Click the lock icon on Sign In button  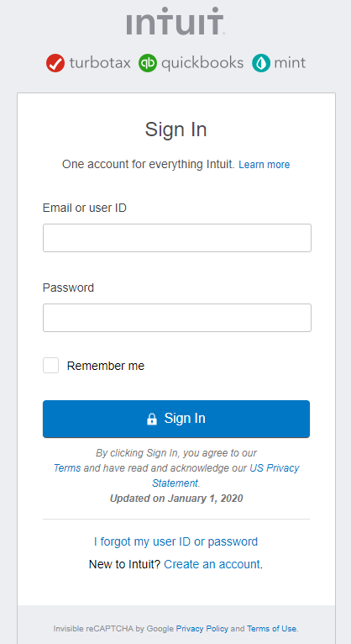(152, 419)
